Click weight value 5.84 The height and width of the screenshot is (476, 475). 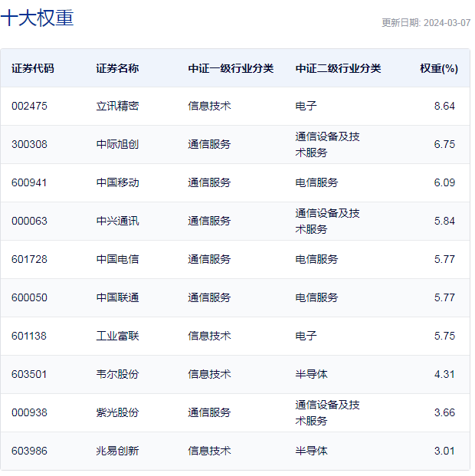click(444, 221)
